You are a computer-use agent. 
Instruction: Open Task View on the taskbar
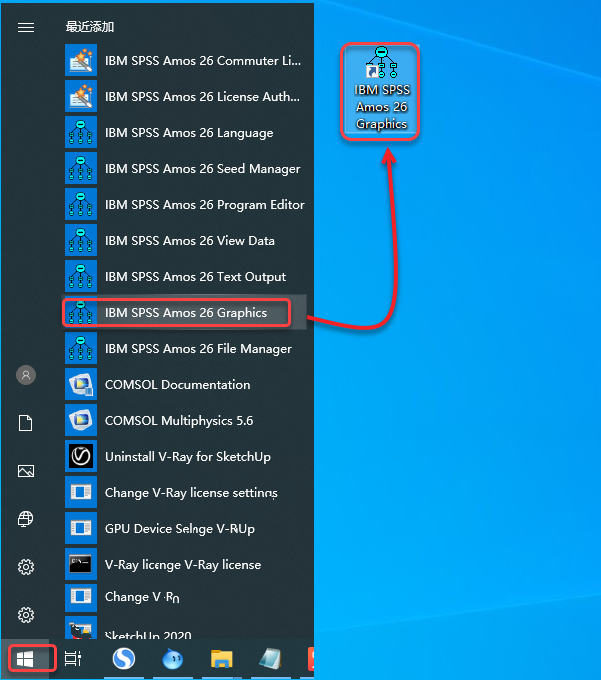(73, 659)
